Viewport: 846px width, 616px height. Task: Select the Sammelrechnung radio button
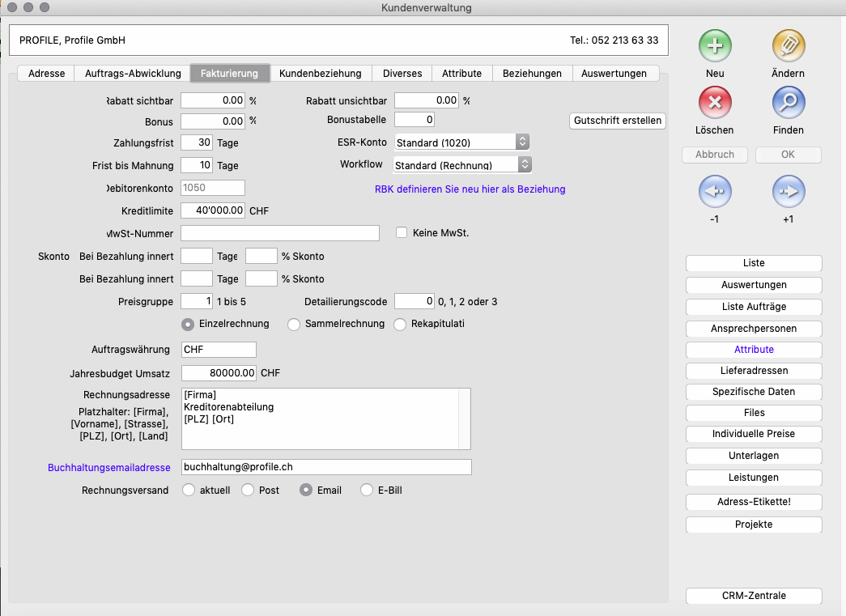[294, 325]
